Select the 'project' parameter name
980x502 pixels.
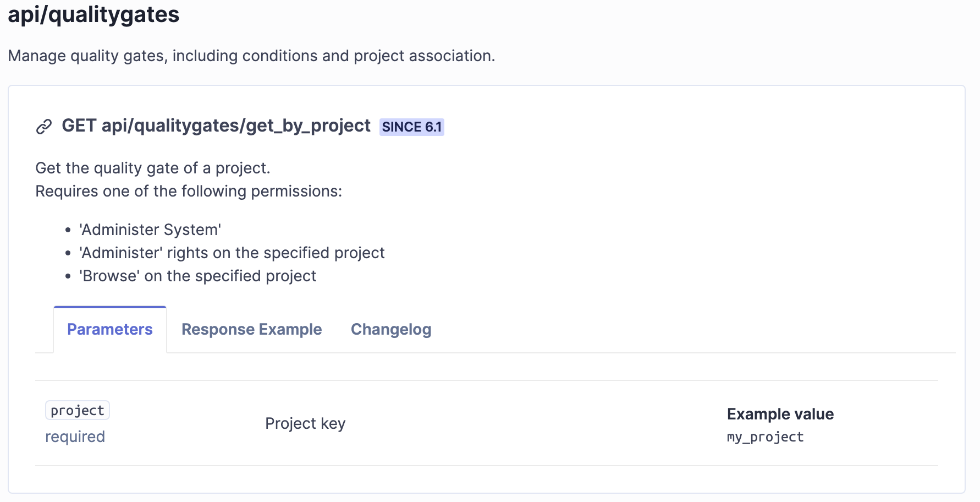[x=78, y=411]
